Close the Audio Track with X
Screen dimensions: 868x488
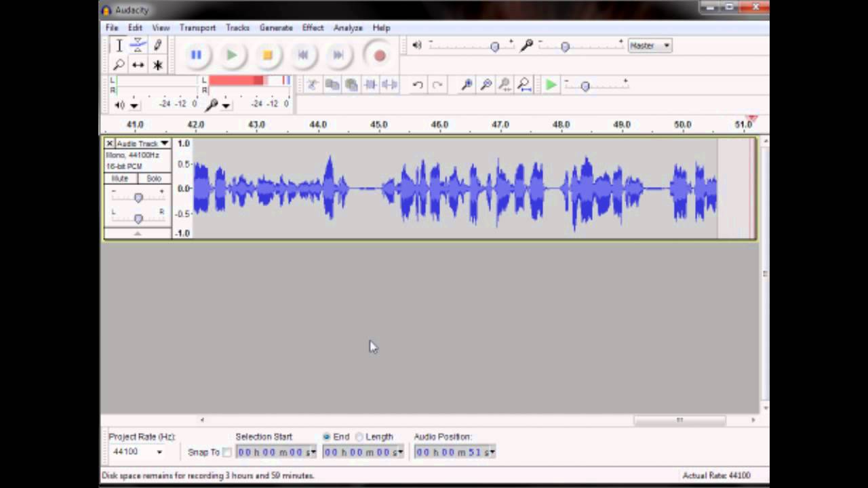(109, 144)
